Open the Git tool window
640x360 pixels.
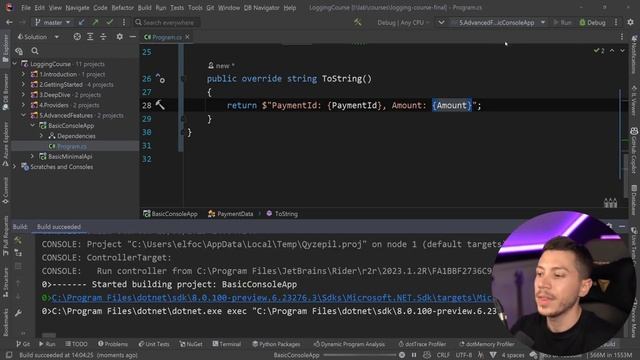click(x=23, y=344)
